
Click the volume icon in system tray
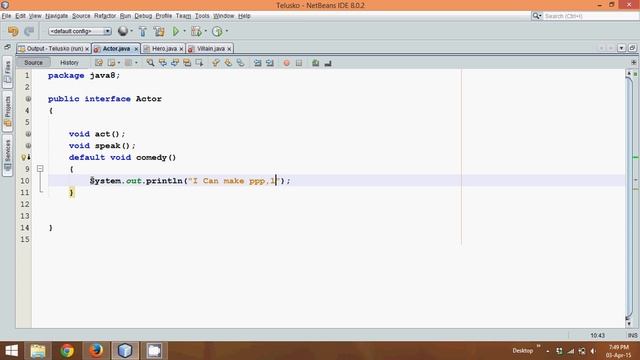coord(593,351)
